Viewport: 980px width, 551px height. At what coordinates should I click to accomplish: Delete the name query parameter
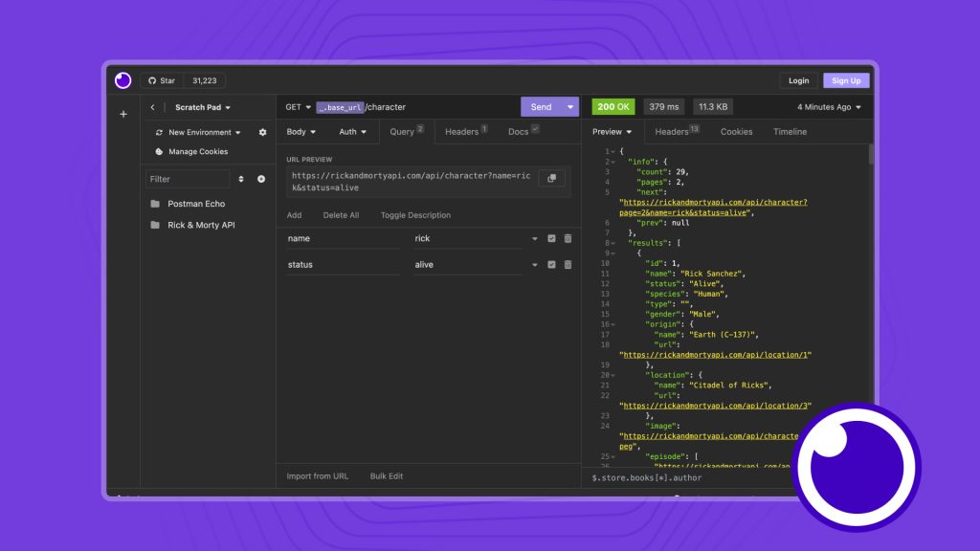point(568,238)
